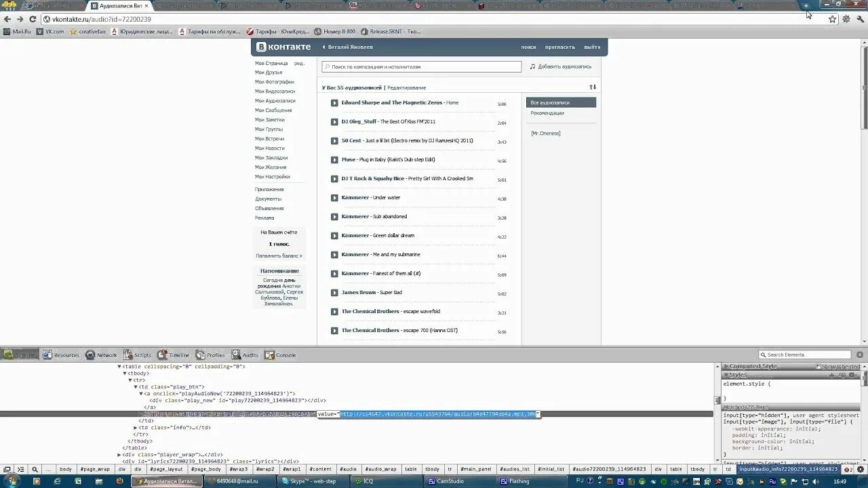Go to Мои Сообщения in the sidebar

click(x=273, y=110)
